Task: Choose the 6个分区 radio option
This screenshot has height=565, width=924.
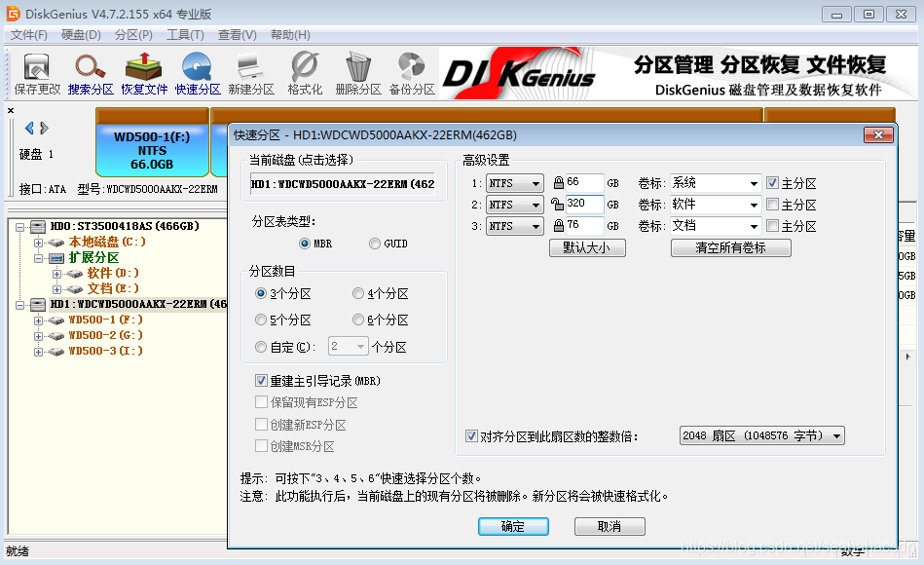Action: pyautogui.click(x=358, y=320)
